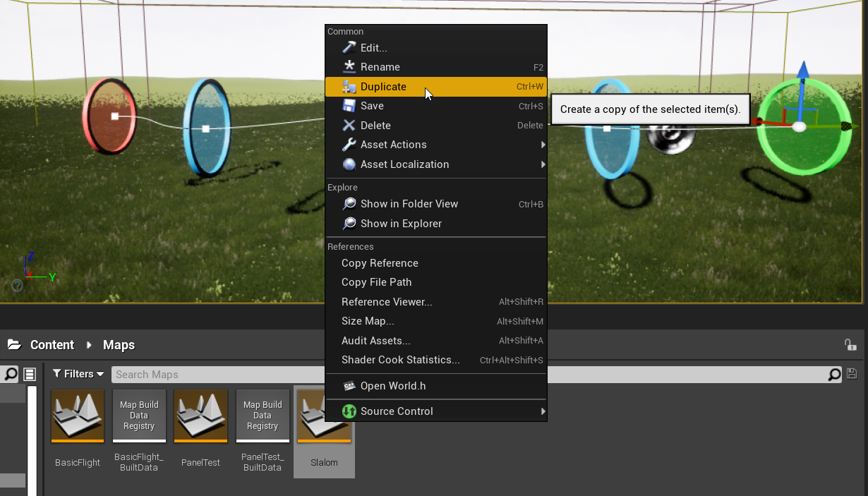This screenshot has height=496, width=868.
Task: Select the BasicFlight map thumbnail
Action: click(x=78, y=416)
